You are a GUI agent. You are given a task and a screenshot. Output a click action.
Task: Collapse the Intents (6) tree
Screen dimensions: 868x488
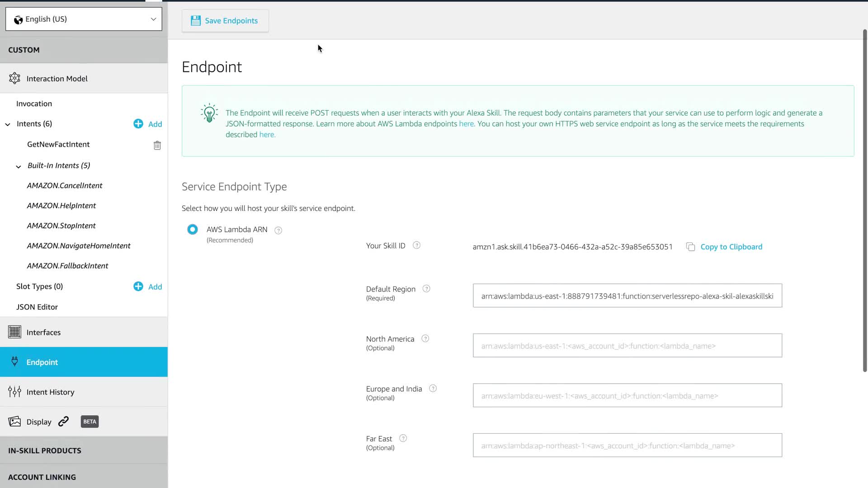coord(8,124)
